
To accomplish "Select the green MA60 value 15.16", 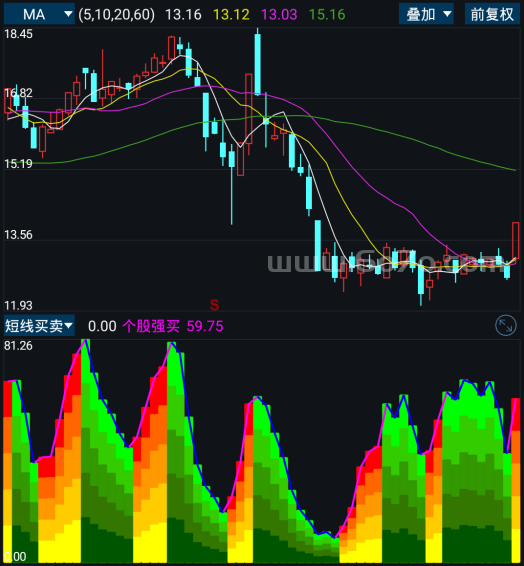I will click(327, 14).
